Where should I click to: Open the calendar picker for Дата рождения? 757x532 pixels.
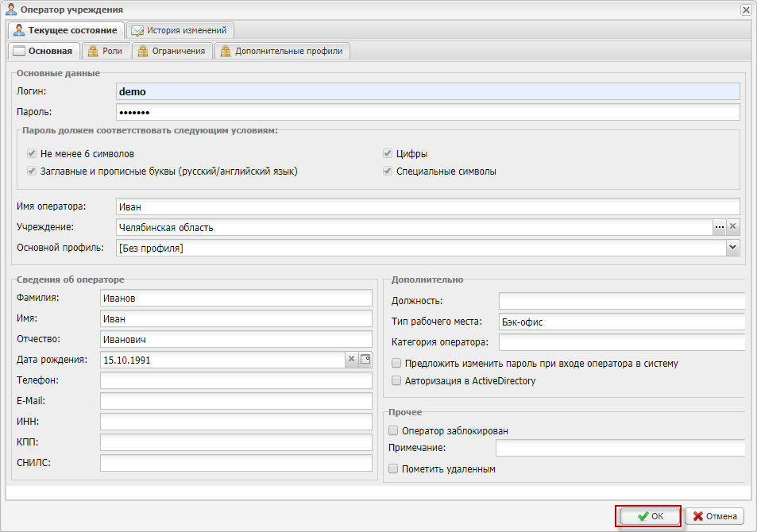point(365,360)
